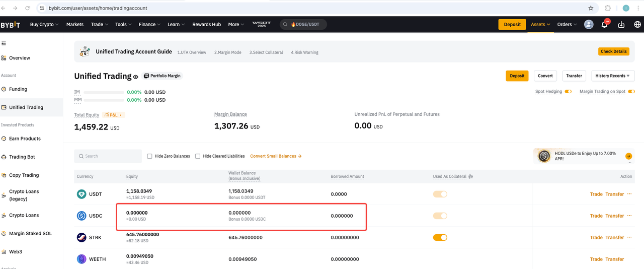
Task: Click the HODL USDe banner arrow
Action: (x=628, y=156)
